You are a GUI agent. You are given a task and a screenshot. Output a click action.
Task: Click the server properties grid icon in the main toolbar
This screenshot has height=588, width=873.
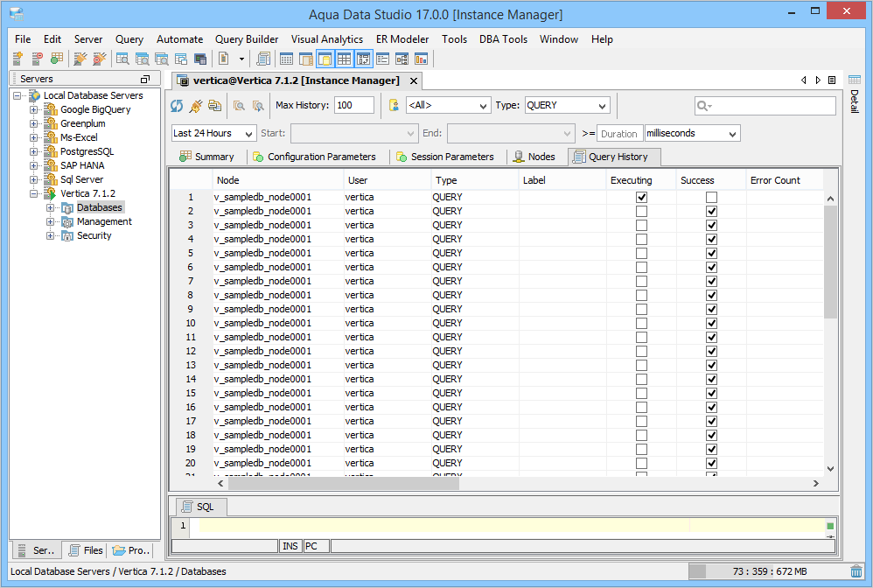tap(56, 59)
